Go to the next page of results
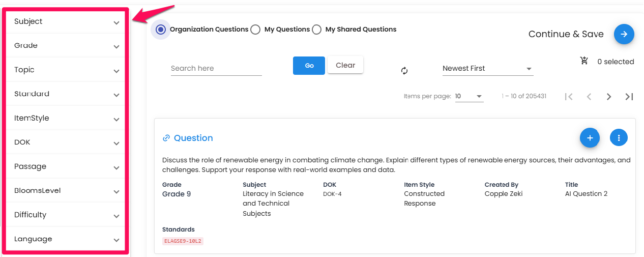The height and width of the screenshot is (257, 644). pyautogui.click(x=608, y=97)
